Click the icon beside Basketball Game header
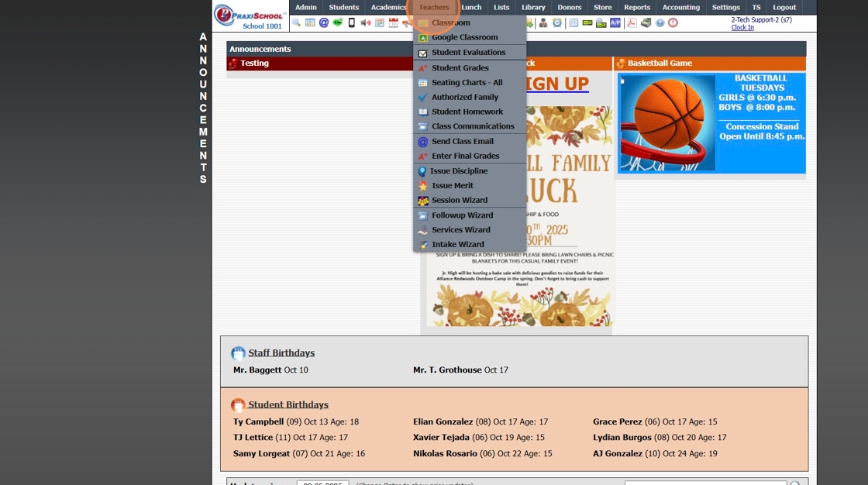The image size is (868, 485). click(x=621, y=63)
